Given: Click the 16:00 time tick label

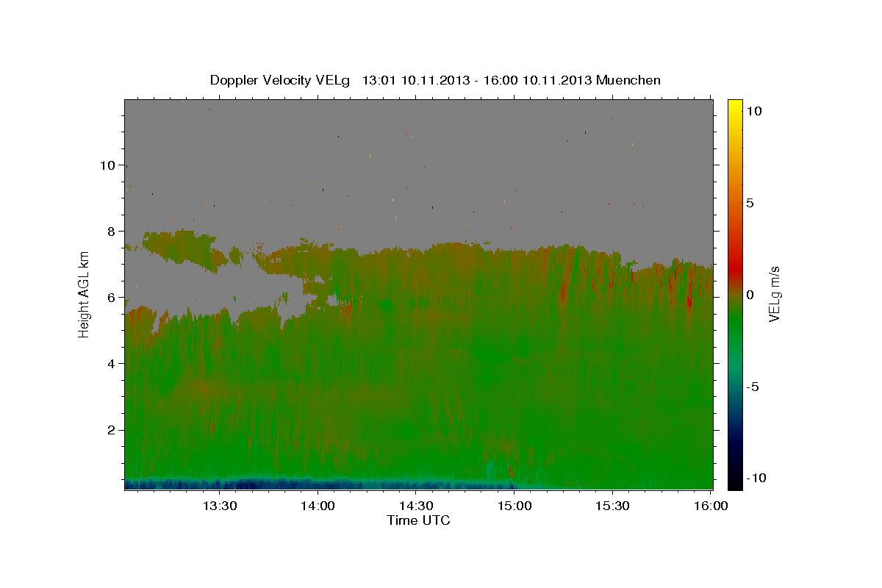Looking at the screenshot, I should tap(710, 506).
